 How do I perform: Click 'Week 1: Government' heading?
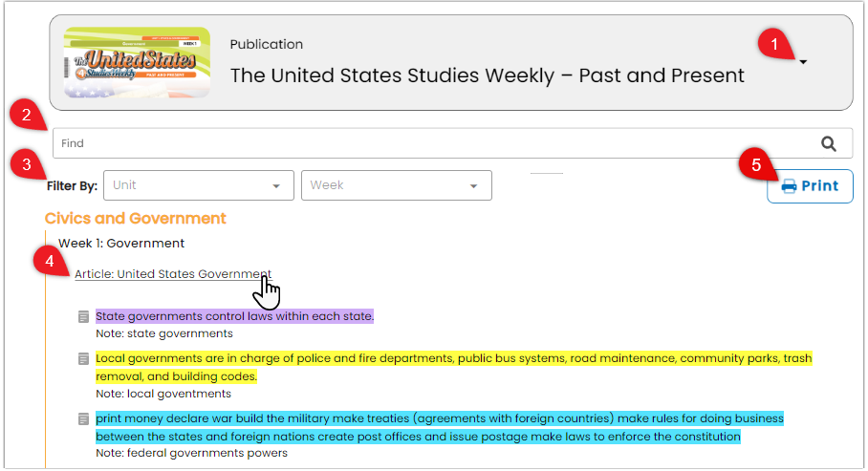121,244
